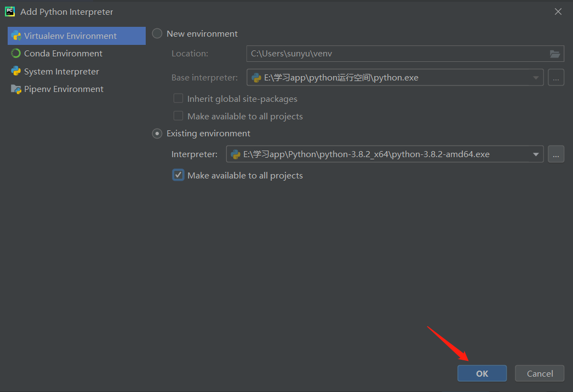Click the Conda Environment circle icon
This screenshot has height=392, width=573.
pyautogui.click(x=16, y=53)
